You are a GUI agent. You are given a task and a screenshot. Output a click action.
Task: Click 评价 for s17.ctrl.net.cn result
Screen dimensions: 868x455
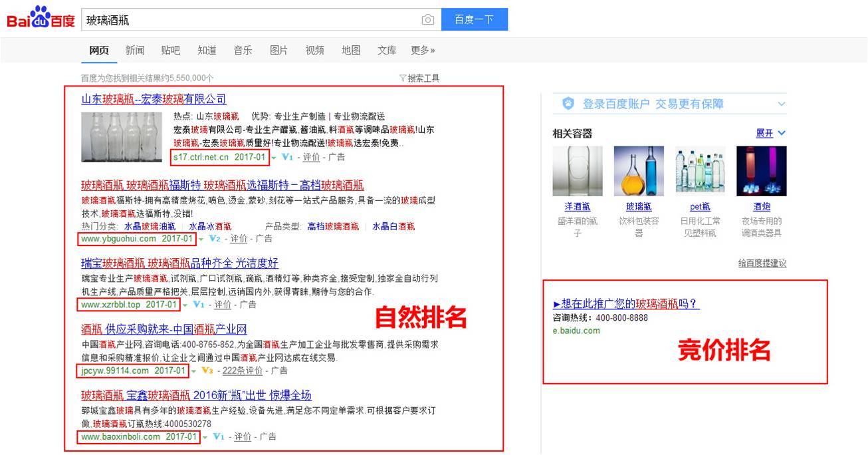(311, 158)
